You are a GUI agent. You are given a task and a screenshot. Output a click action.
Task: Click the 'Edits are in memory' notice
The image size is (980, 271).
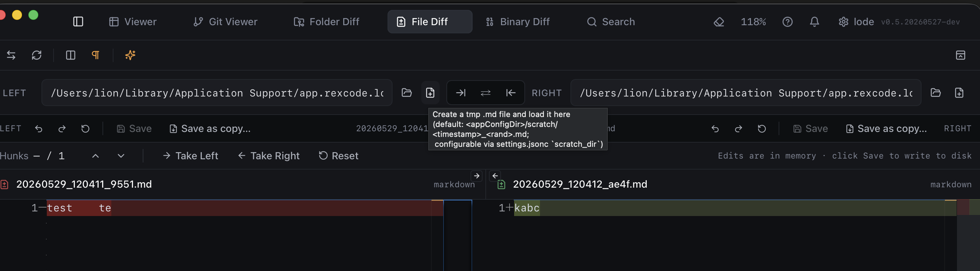[845, 156]
